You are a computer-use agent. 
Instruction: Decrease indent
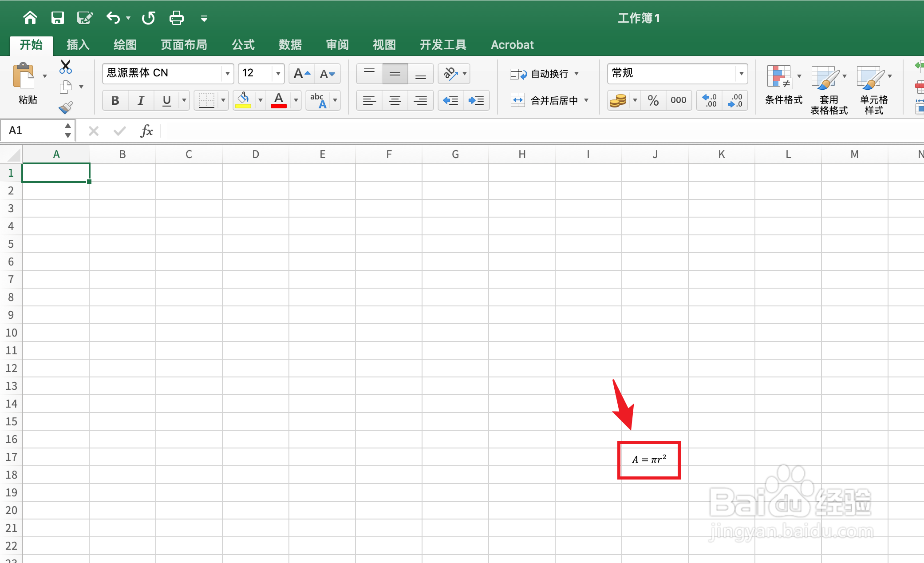(x=451, y=100)
